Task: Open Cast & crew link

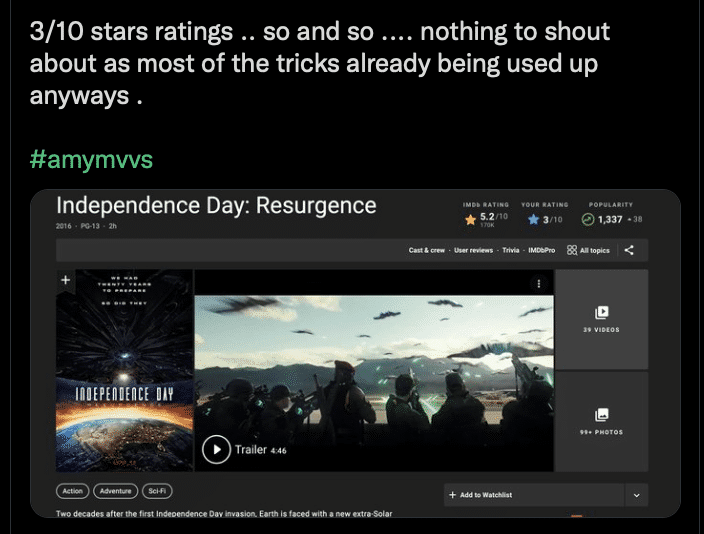Action: point(427,250)
